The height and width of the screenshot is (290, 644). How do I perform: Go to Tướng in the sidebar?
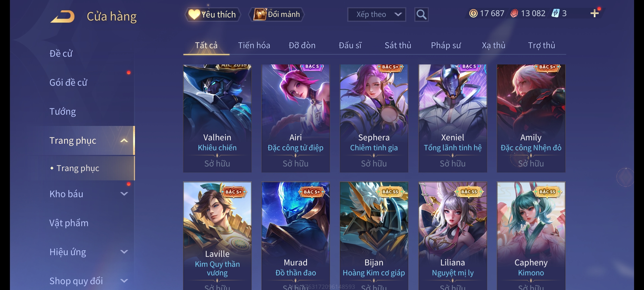point(63,112)
